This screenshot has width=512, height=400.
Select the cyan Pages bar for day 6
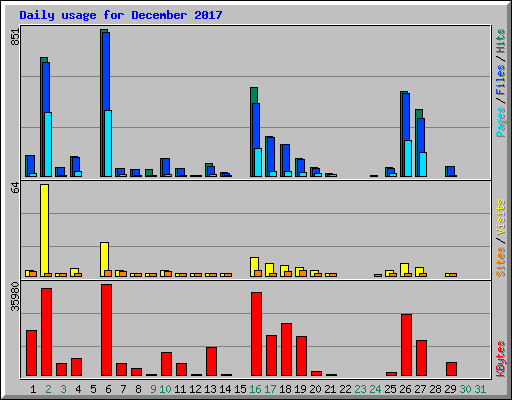[108, 143]
